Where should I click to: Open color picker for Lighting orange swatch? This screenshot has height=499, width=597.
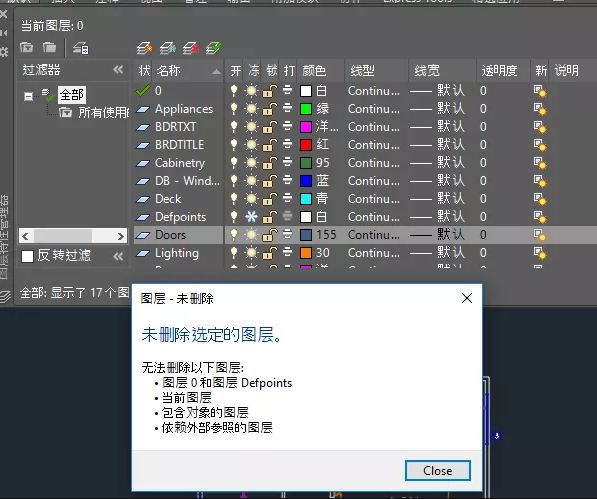click(x=306, y=253)
